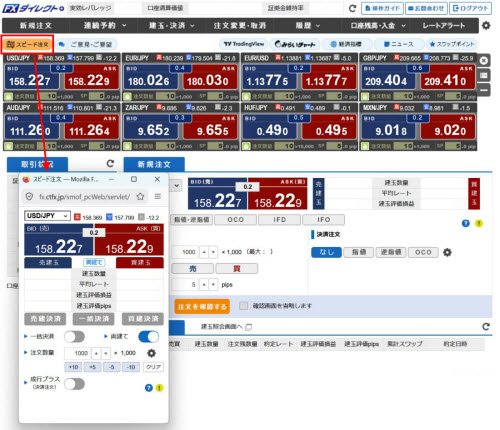Open main settings gear beside navigation bar
Screen dimensions: 500x430
coord(486,25)
